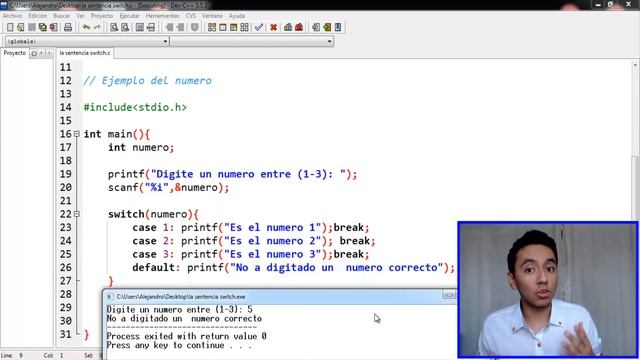Click the Run program window icon

(222, 27)
